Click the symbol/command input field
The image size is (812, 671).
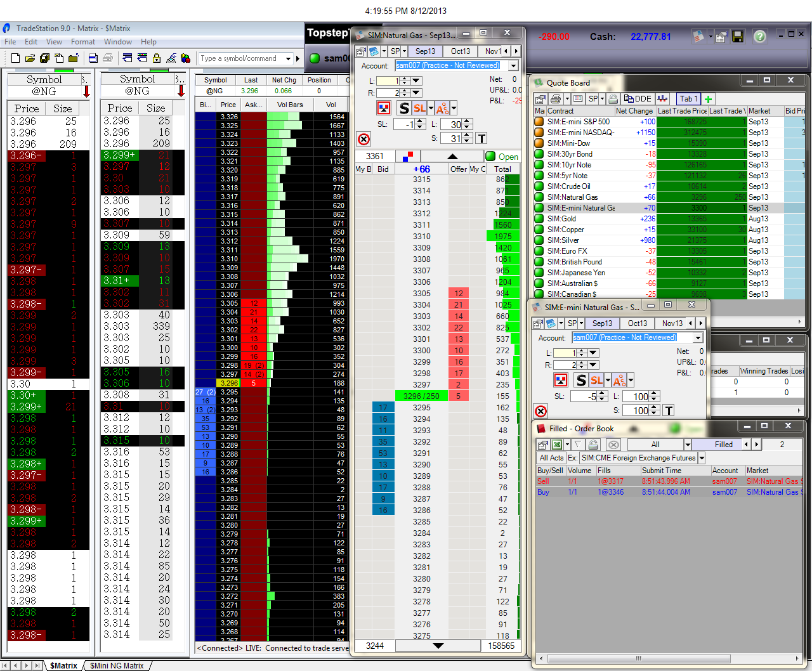pyautogui.click(x=241, y=58)
